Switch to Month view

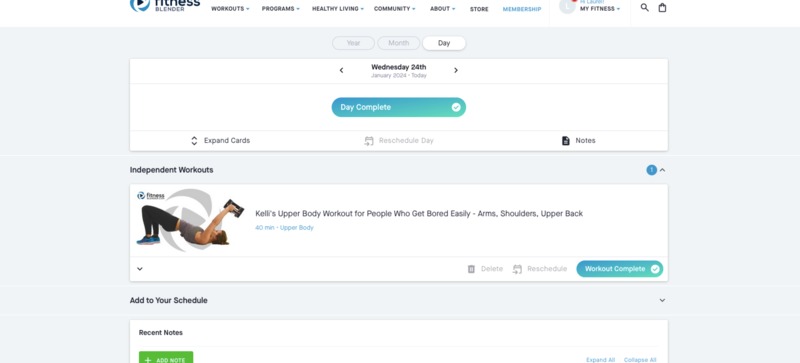click(x=398, y=43)
